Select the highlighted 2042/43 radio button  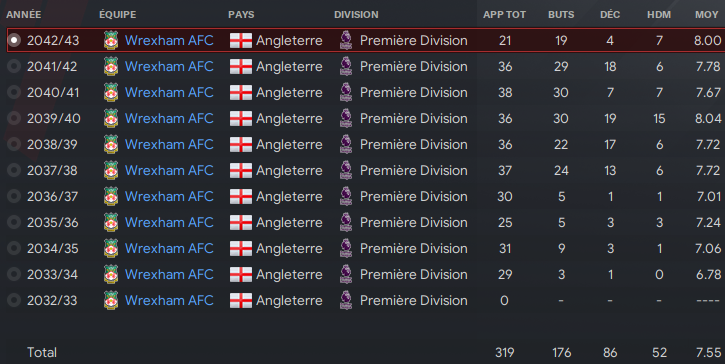pyautogui.click(x=14, y=40)
